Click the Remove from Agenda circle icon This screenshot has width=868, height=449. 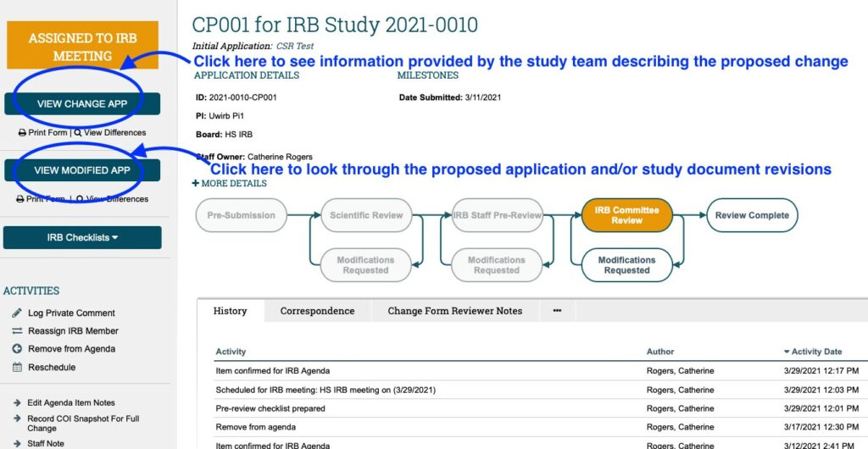(17, 349)
